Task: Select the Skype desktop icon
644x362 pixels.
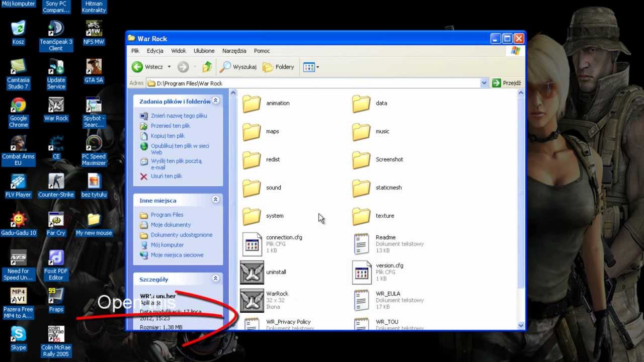Action: coord(19,338)
